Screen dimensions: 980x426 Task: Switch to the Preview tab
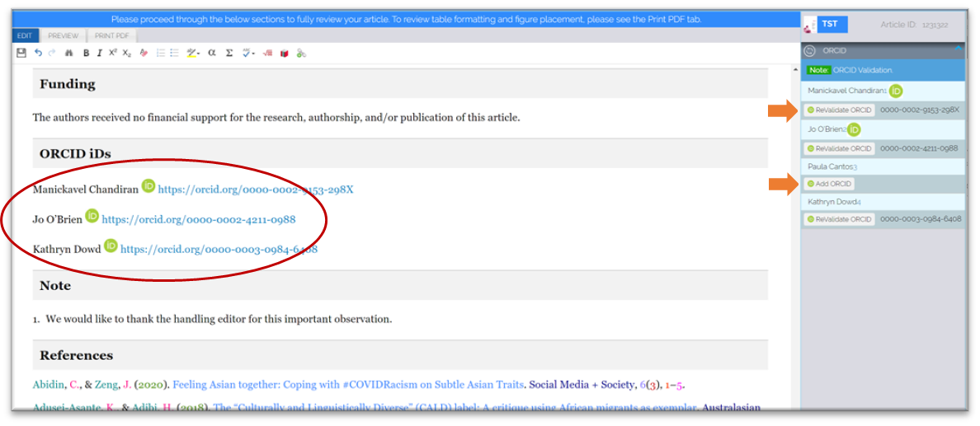point(63,35)
